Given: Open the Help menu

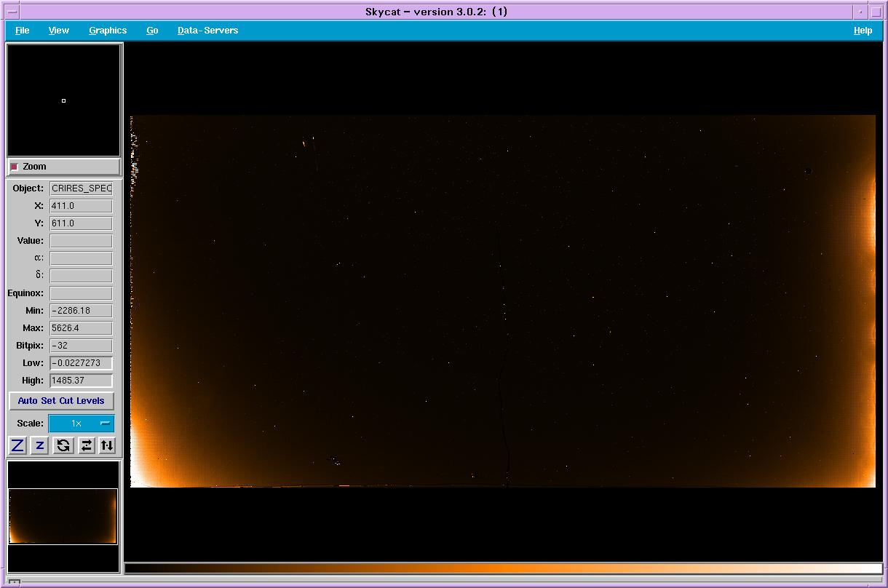Looking at the screenshot, I should (863, 31).
